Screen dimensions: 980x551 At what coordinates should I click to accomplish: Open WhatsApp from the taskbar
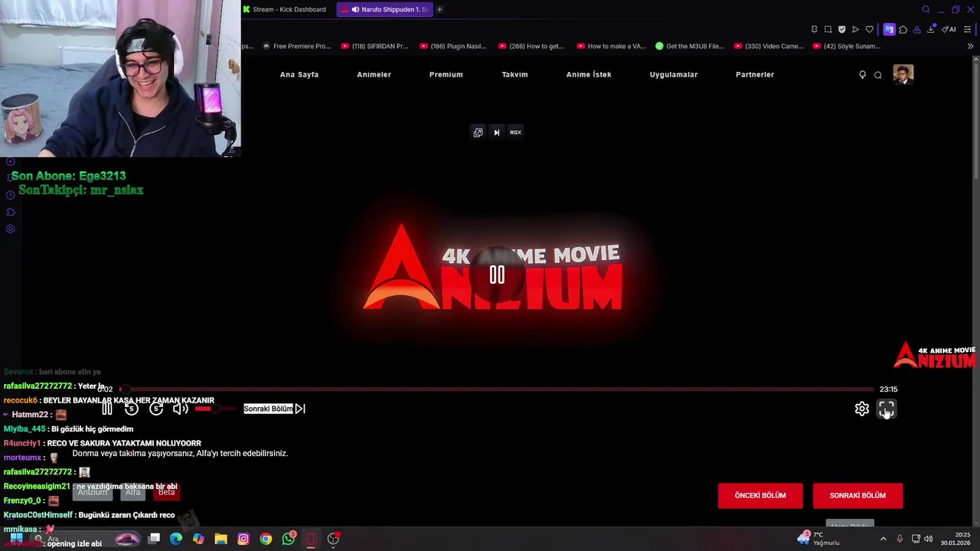[x=289, y=539]
